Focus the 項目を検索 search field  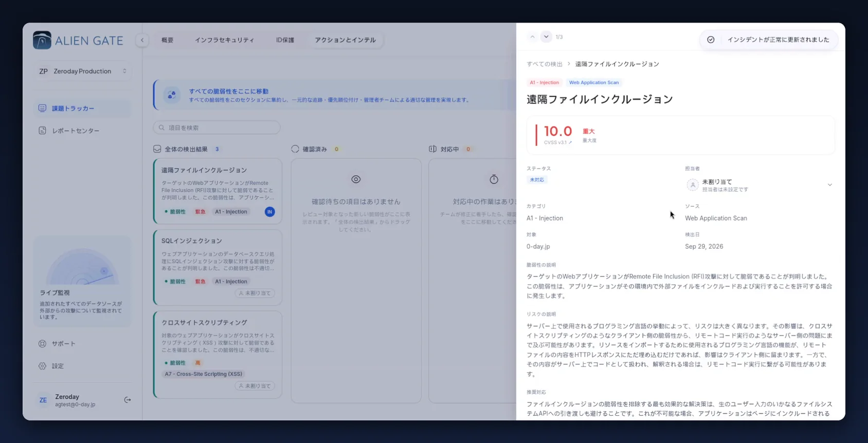[x=217, y=127]
